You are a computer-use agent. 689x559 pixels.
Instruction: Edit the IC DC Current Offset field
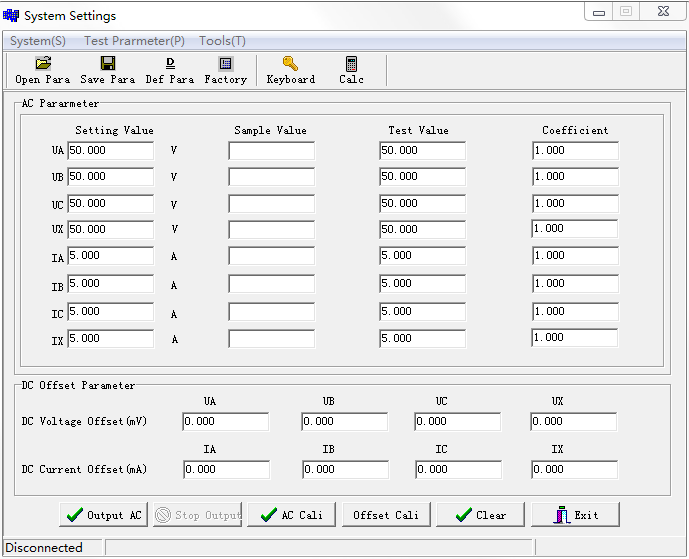(459, 470)
